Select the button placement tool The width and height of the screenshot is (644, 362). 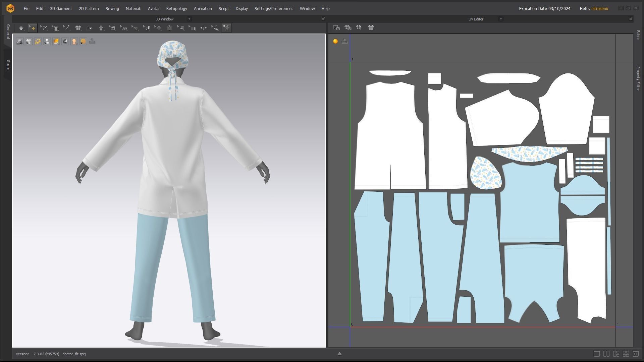point(158,28)
